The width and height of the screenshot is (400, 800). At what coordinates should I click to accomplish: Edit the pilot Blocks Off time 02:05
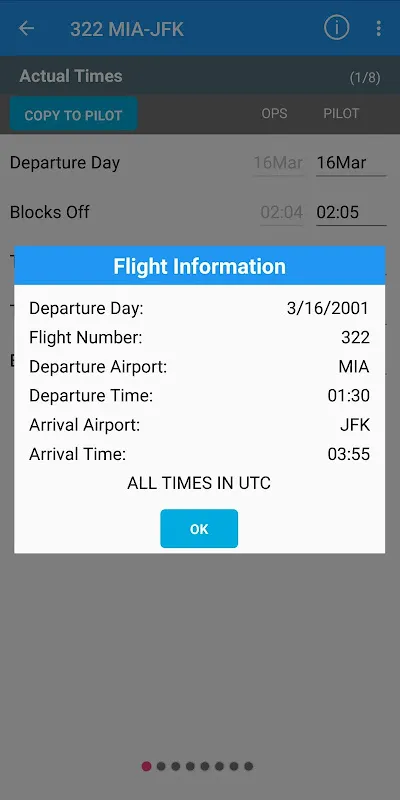point(351,212)
